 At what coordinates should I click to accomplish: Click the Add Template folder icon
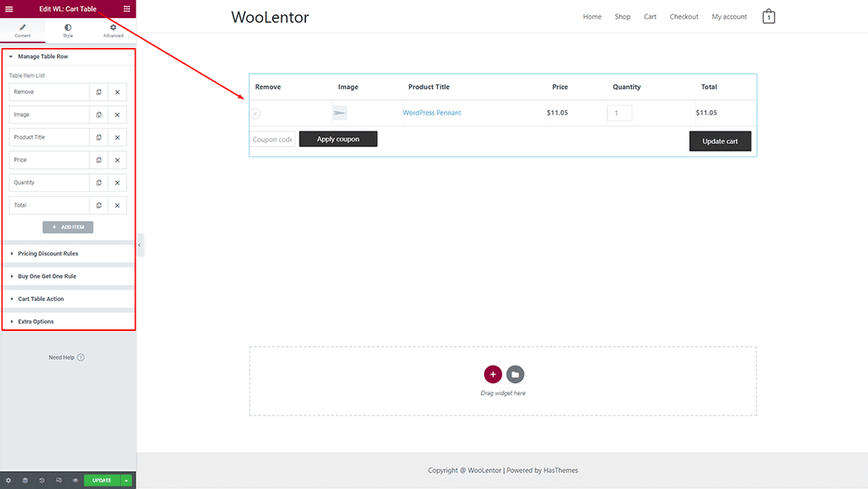click(x=515, y=374)
